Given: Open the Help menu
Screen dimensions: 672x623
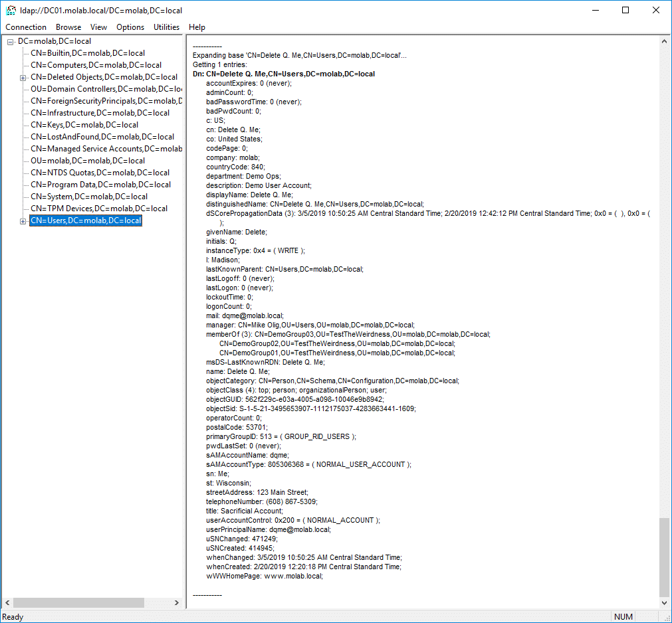Looking at the screenshot, I should [x=197, y=27].
